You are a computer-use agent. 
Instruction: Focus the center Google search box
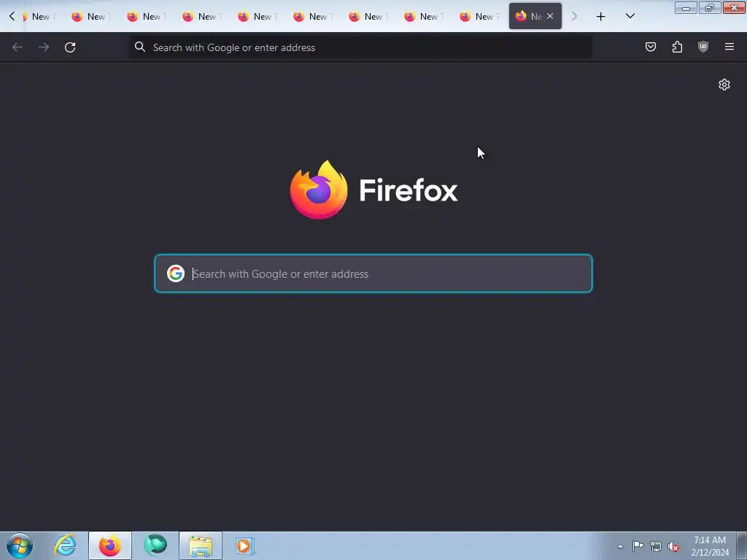373,273
